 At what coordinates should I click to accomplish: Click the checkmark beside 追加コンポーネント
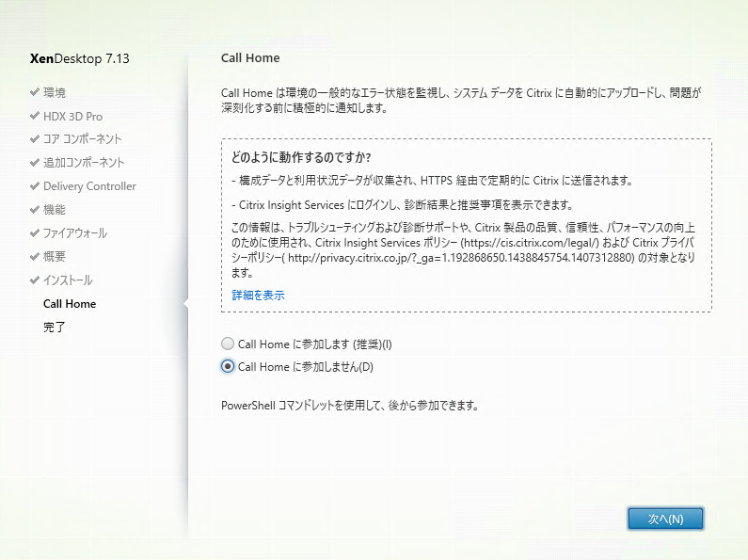pyautogui.click(x=35, y=162)
